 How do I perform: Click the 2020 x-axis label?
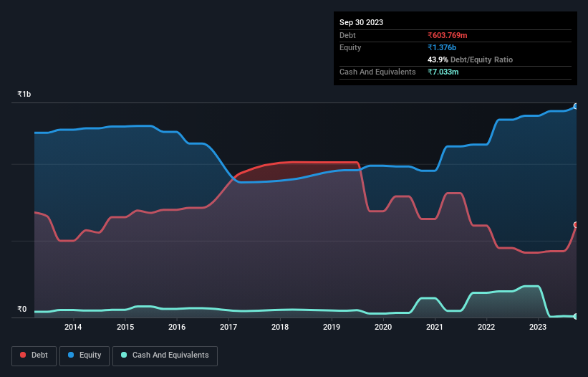[x=383, y=327]
